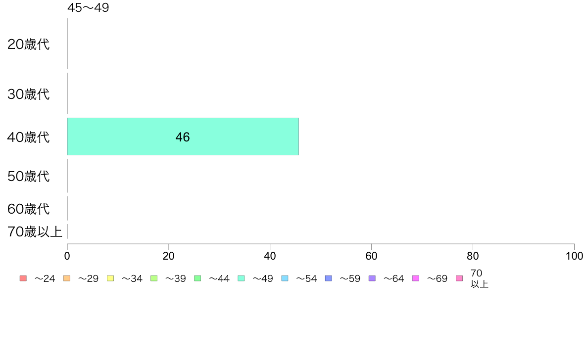The image size is (588, 364).
Task: Click the ~49 turquoise legend swatch
Action: point(241,278)
